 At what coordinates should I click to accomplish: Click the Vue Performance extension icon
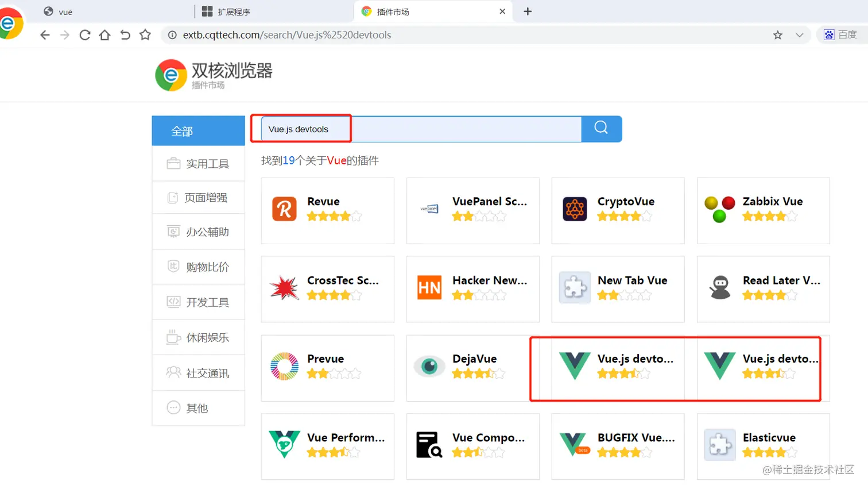[285, 444]
